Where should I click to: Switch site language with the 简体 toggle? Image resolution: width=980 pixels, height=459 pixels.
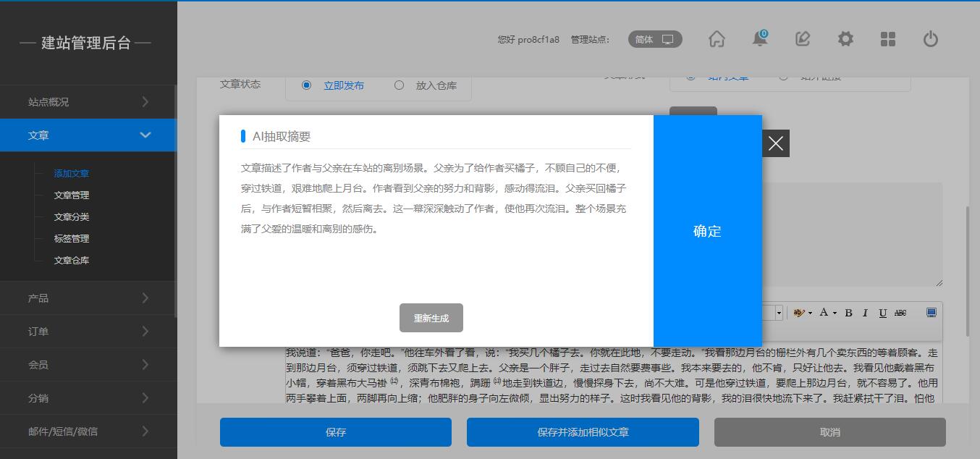point(655,40)
